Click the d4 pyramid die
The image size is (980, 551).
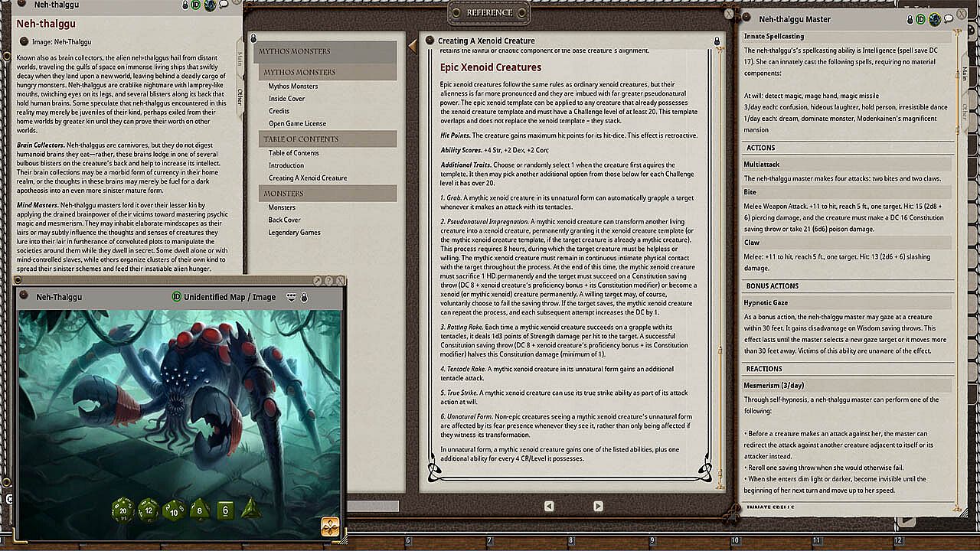[251, 508]
